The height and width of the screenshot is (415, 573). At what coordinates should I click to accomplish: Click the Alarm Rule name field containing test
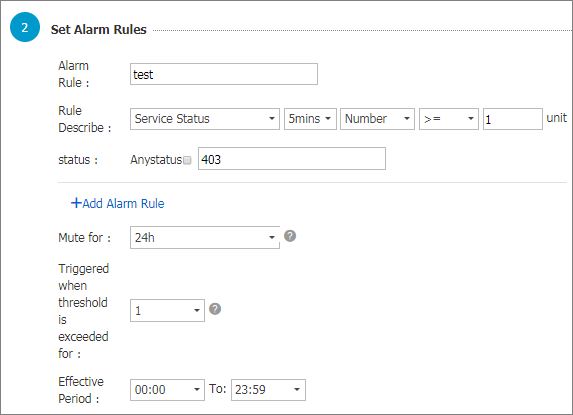(224, 74)
